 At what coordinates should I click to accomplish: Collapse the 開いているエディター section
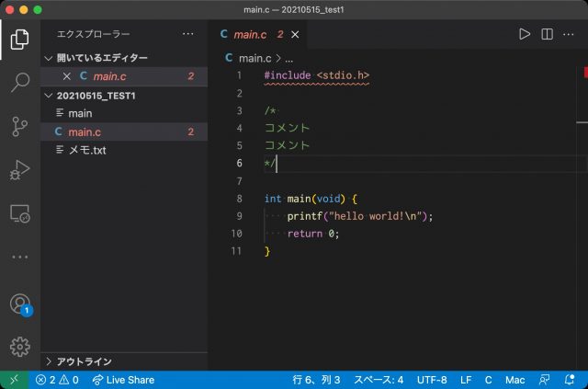124,58
